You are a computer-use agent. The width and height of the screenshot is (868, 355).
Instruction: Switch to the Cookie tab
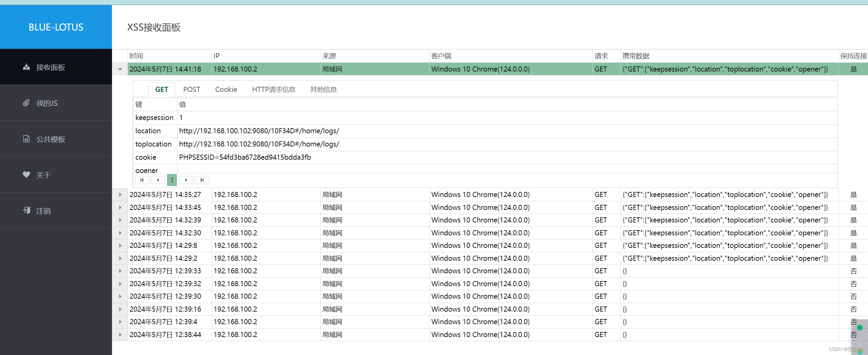pos(226,90)
